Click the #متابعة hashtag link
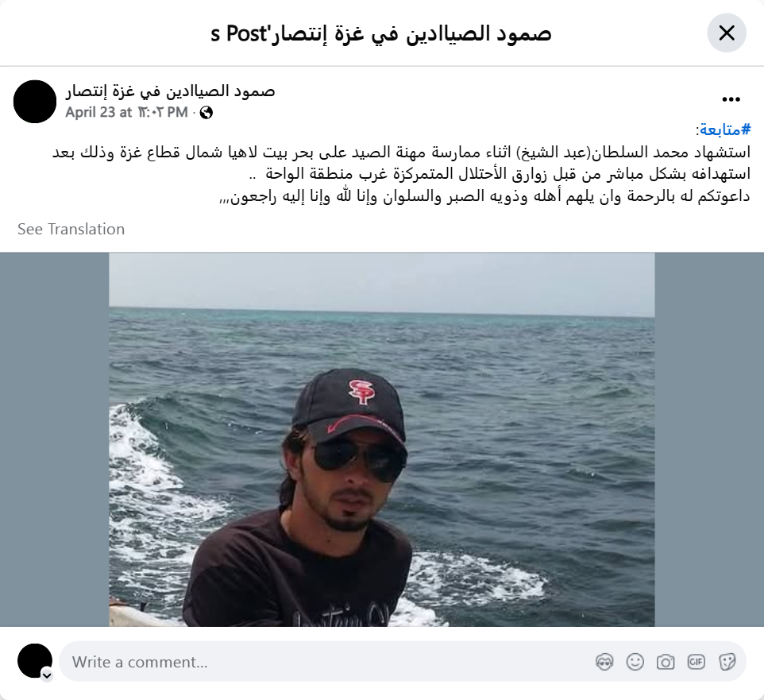 tap(725, 130)
